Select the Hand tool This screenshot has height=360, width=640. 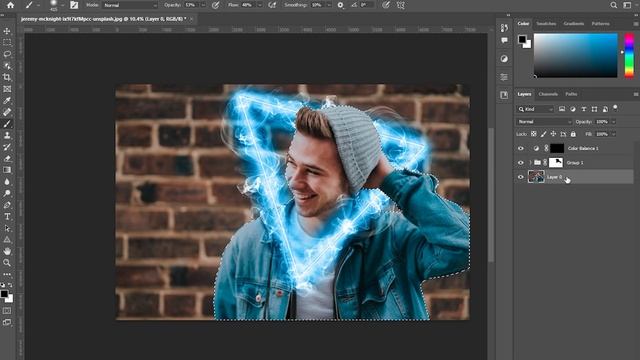pos(7,251)
